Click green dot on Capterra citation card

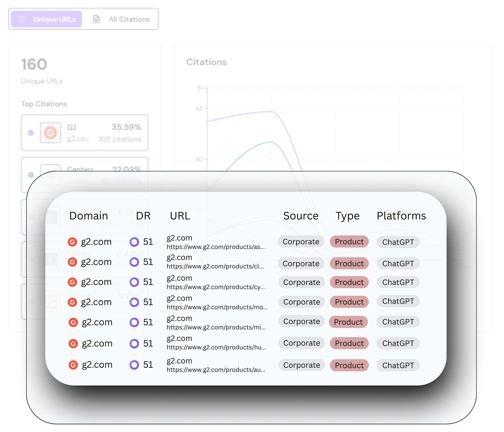point(31,175)
